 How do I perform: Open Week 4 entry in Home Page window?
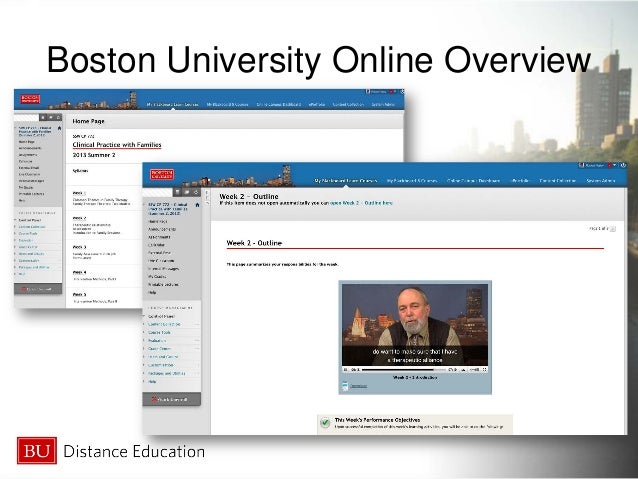point(79,272)
